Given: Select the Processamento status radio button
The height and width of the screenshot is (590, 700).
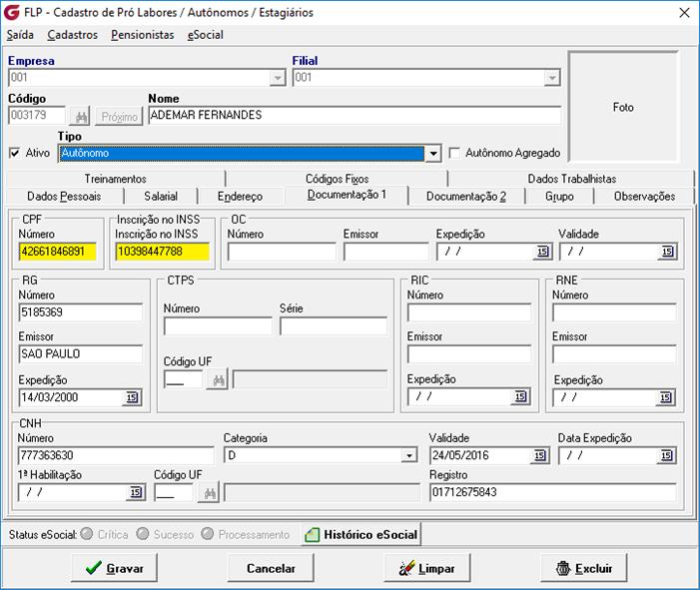Looking at the screenshot, I should 208,534.
